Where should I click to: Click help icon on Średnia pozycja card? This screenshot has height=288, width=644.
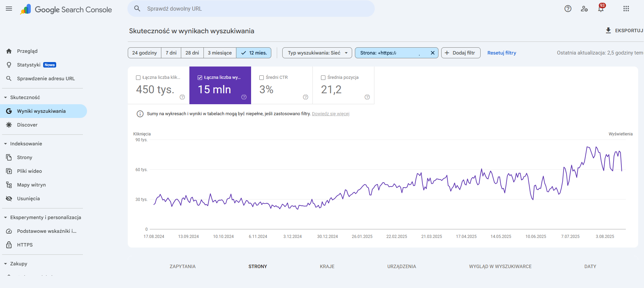tap(367, 97)
